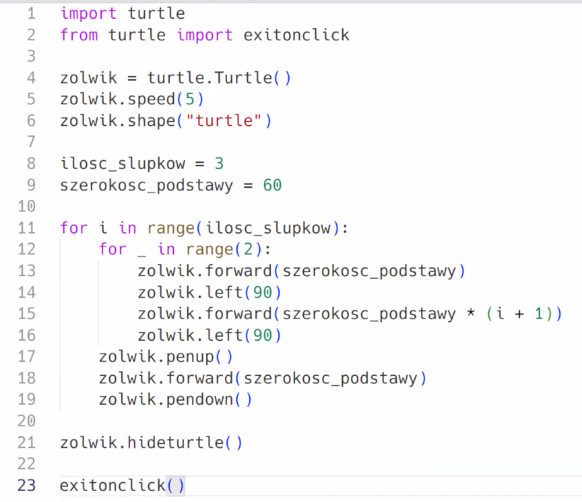The image size is (582, 502).
Task: Click the word 'exitonclick' on line 2
Action: point(296,35)
